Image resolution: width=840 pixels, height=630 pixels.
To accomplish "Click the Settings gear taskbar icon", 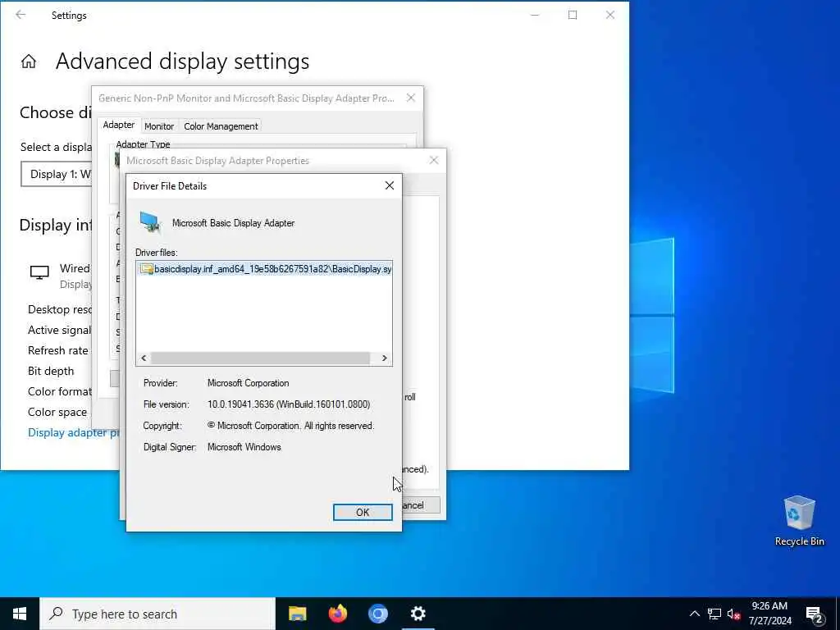I will click(x=418, y=614).
